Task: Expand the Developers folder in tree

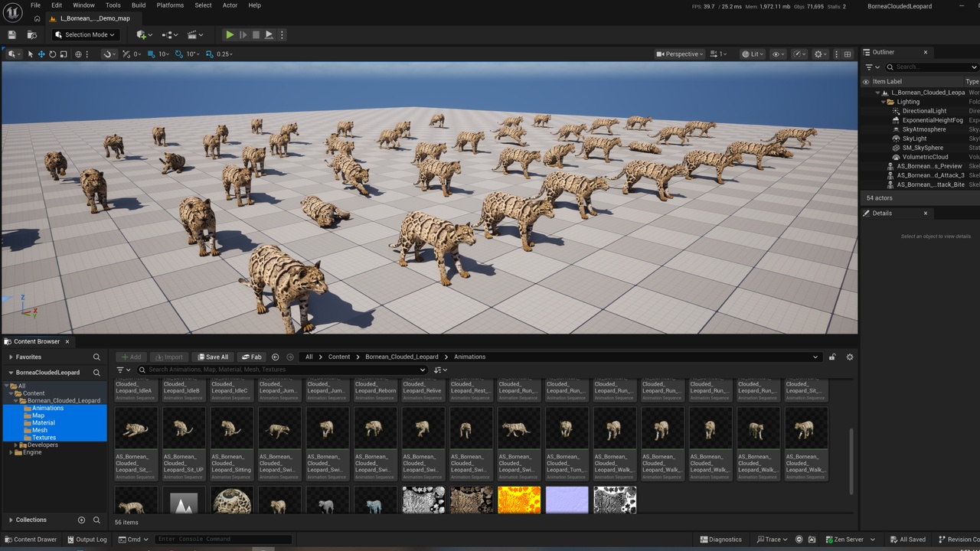Action: tap(15, 445)
